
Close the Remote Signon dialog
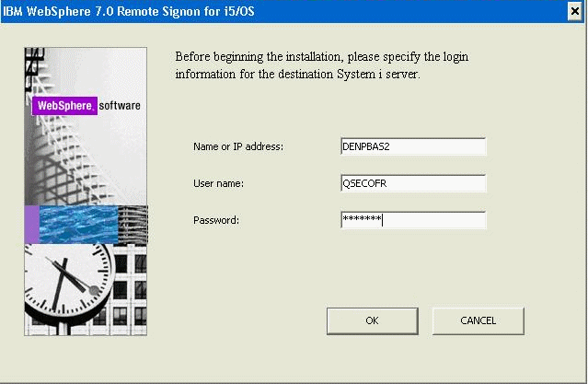(x=575, y=10)
